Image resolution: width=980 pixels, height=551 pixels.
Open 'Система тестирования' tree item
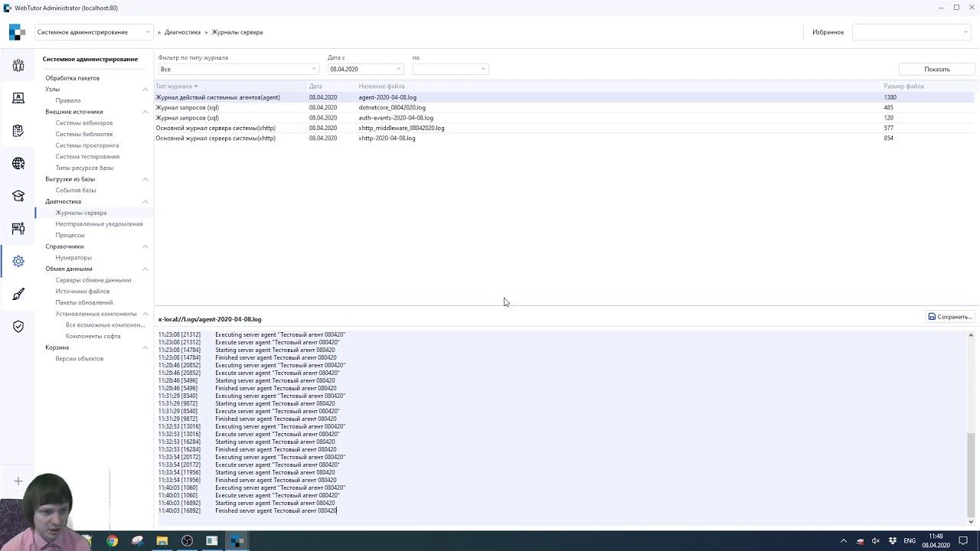coord(87,157)
